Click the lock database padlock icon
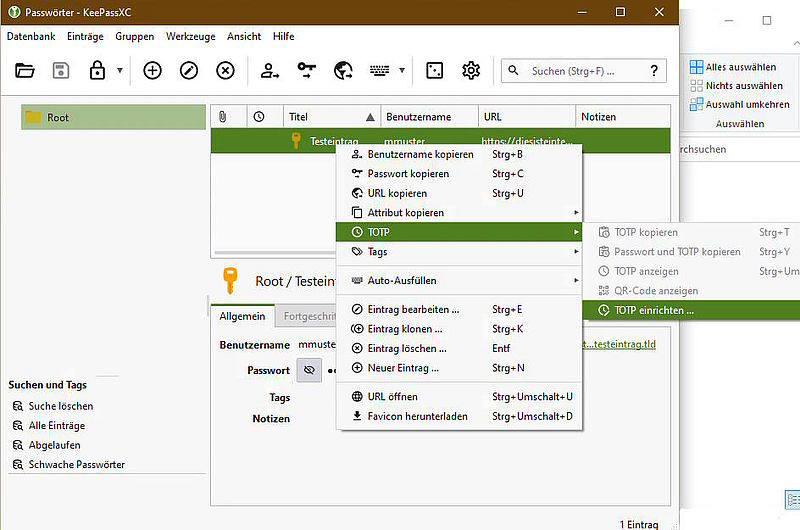Image resolution: width=800 pixels, height=530 pixels. 97,70
